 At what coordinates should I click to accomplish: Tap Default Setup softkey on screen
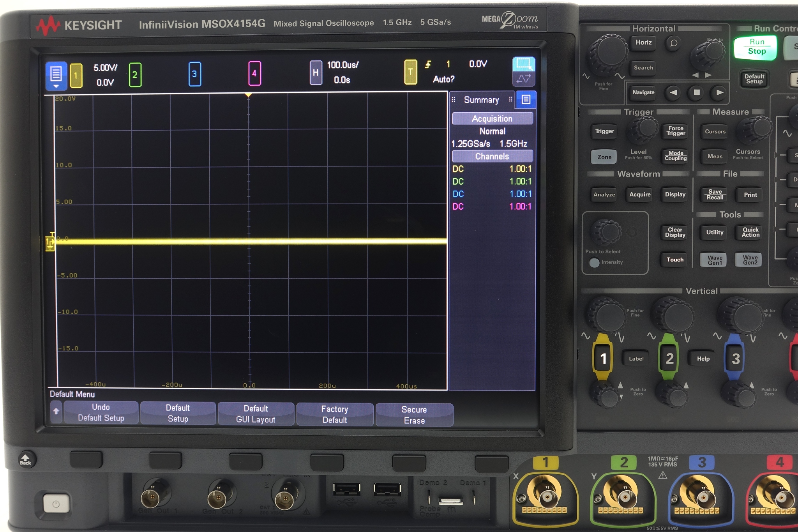pyautogui.click(x=178, y=413)
